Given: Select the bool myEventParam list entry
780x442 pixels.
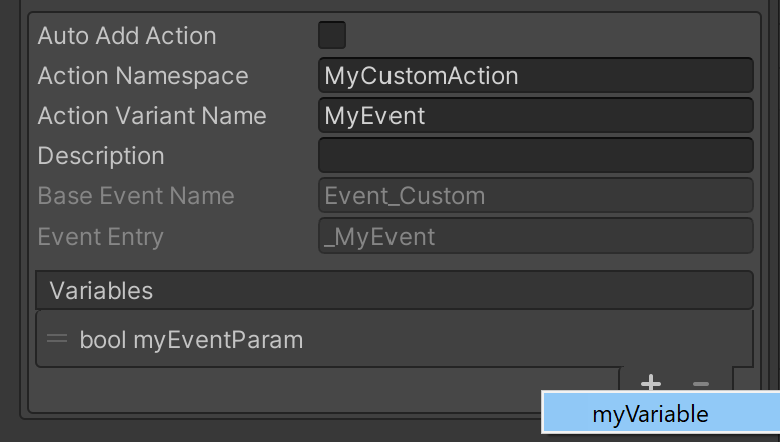Looking at the screenshot, I should coord(394,340).
